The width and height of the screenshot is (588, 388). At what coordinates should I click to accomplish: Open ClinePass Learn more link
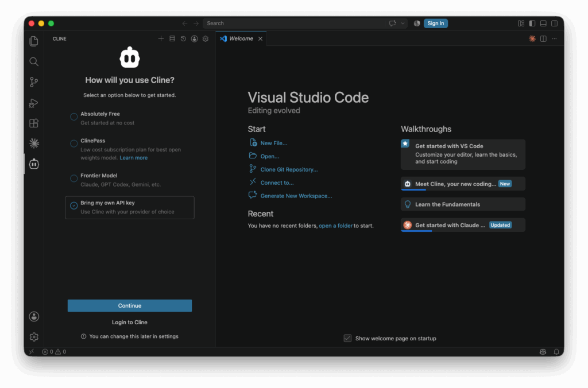(133, 158)
